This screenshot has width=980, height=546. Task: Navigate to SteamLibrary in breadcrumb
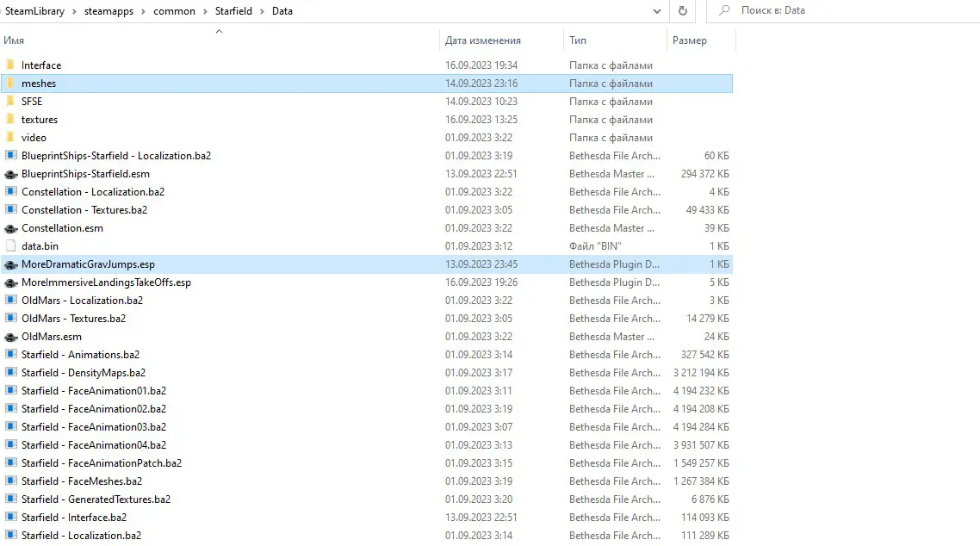click(34, 11)
